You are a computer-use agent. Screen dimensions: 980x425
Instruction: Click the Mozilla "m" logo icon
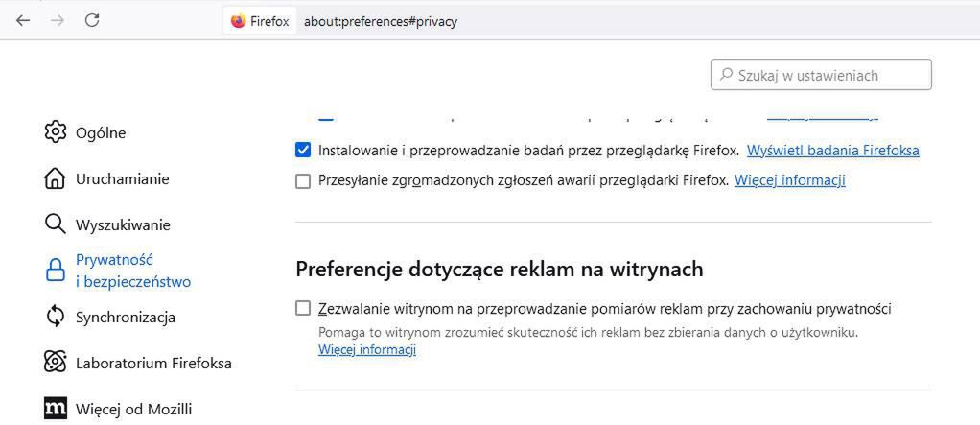pyautogui.click(x=56, y=408)
